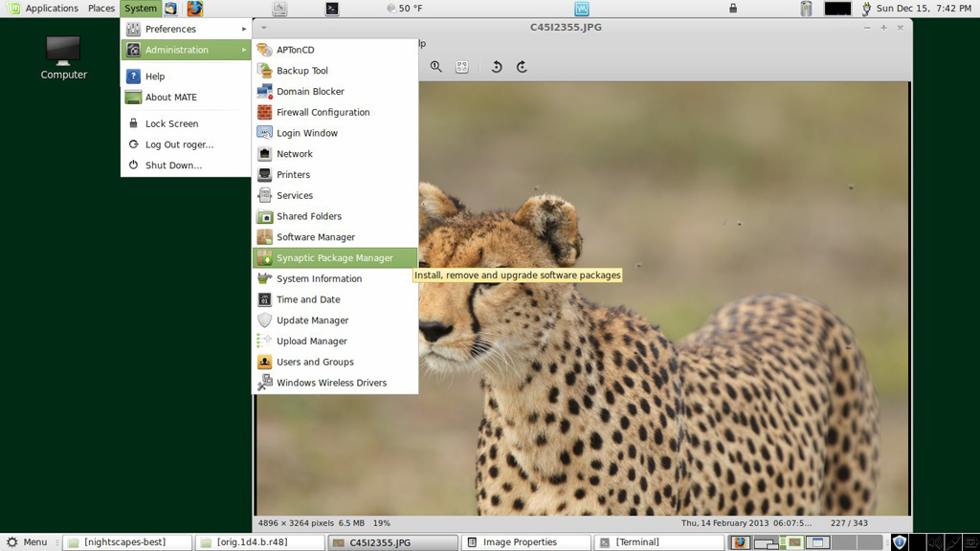Switch to the Terminal taskbar window
Screen dimensions: 980x551
pos(636,542)
